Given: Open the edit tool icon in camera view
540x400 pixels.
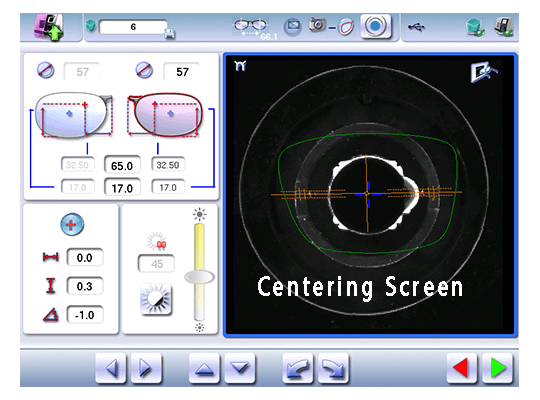Looking at the screenshot, I should coord(484,72).
